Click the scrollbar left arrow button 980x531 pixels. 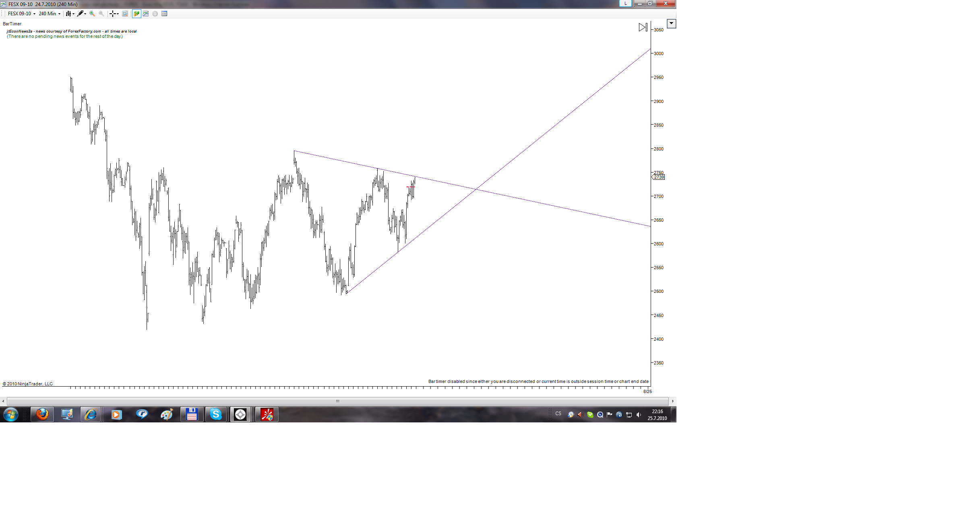[x=3, y=401]
